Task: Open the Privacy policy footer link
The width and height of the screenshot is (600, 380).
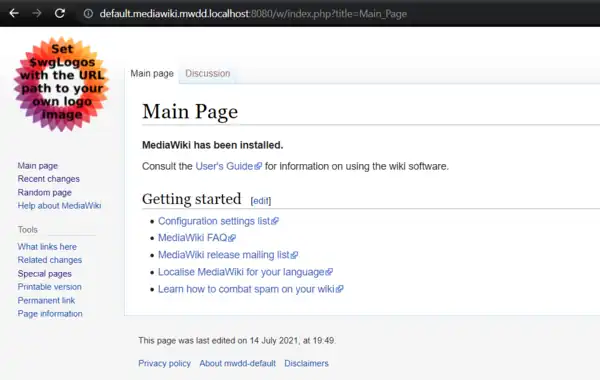Action: click(165, 363)
